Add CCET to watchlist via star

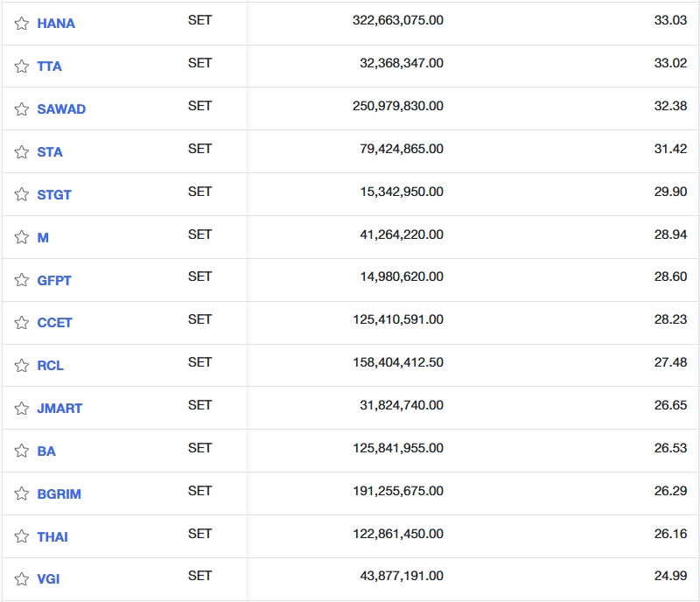pyautogui.click(x=22, y=323)
